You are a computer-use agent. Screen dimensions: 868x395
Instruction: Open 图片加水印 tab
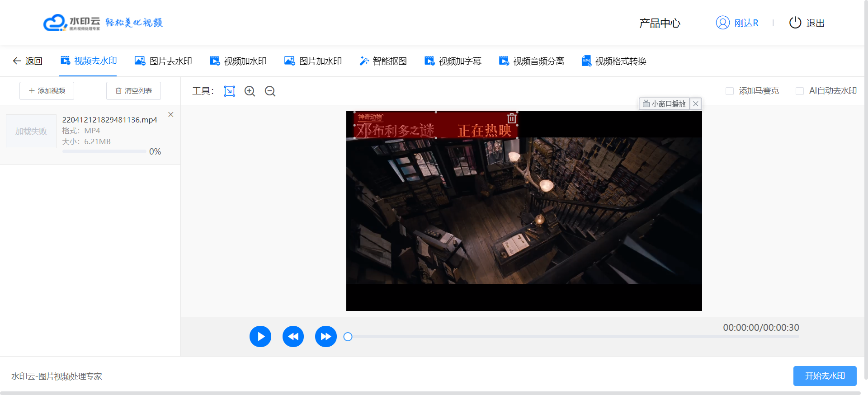[313, 61]
